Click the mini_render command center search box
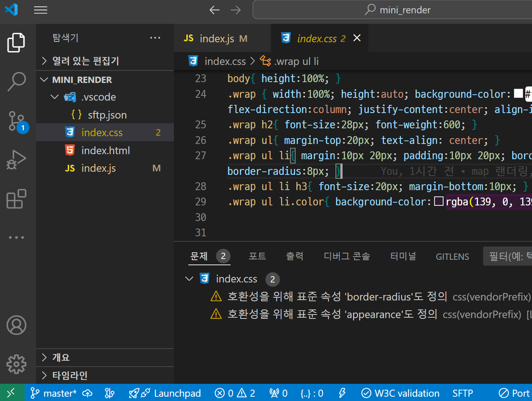 (x=393, y=10)
